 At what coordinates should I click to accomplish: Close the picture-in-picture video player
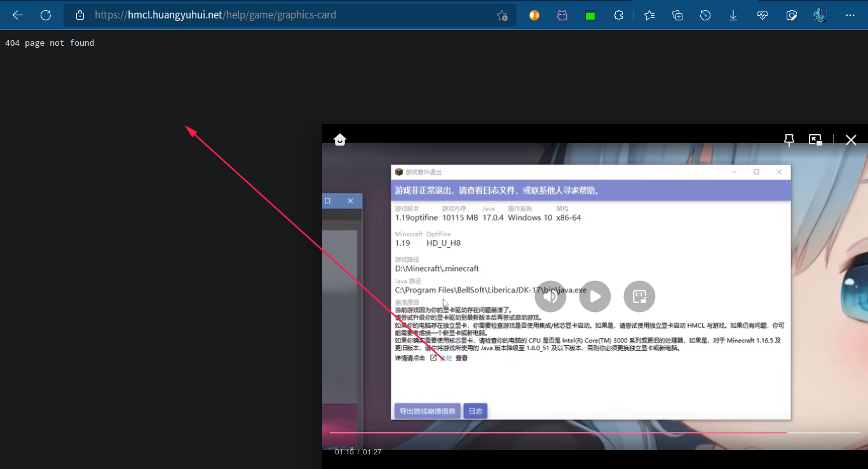(851, 140)
